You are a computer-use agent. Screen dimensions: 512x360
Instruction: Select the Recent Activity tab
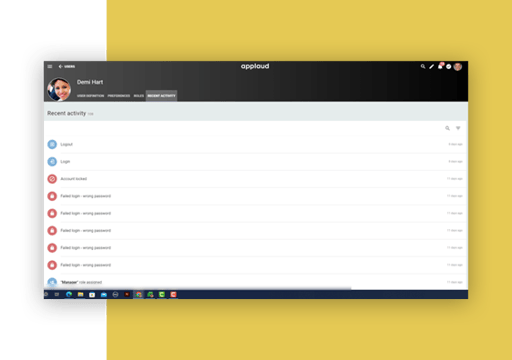pos(161,96)
